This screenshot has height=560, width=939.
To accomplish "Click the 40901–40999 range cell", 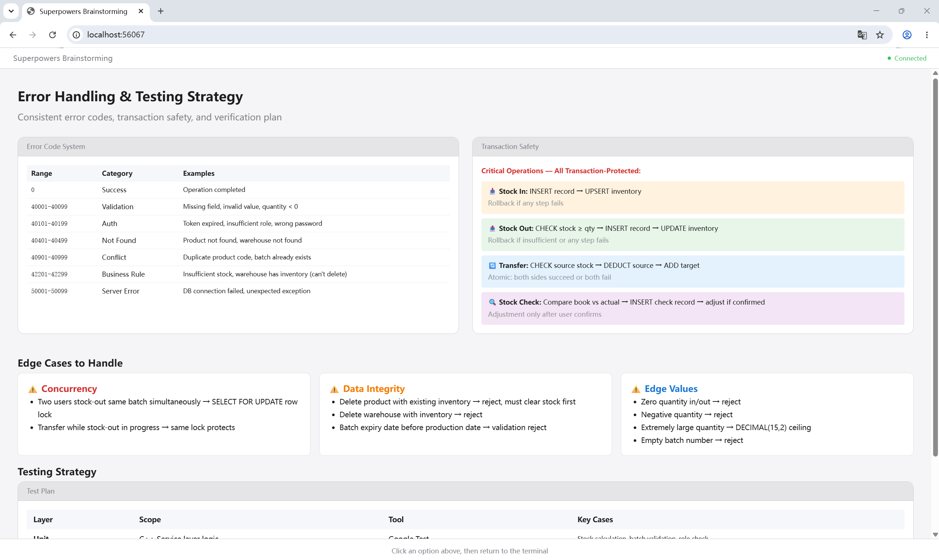I will coord(49,257).
